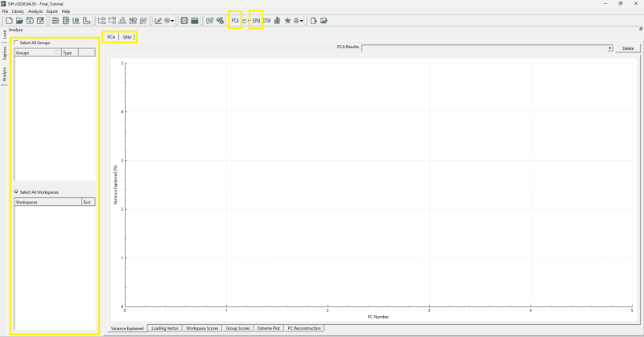This screenshot has width=644, height=337.
Task: Click the circle-slash toolbar icon
Action: [x=167, y=21]
